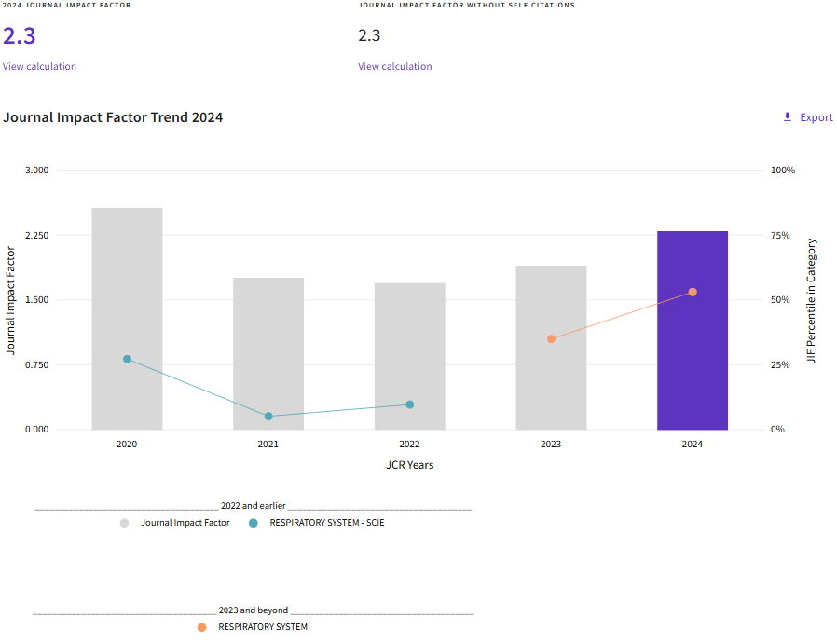This screenshot has width=837, height=644.
Task: Click the teal 2021 percentile data point
Action: (268, 416)
